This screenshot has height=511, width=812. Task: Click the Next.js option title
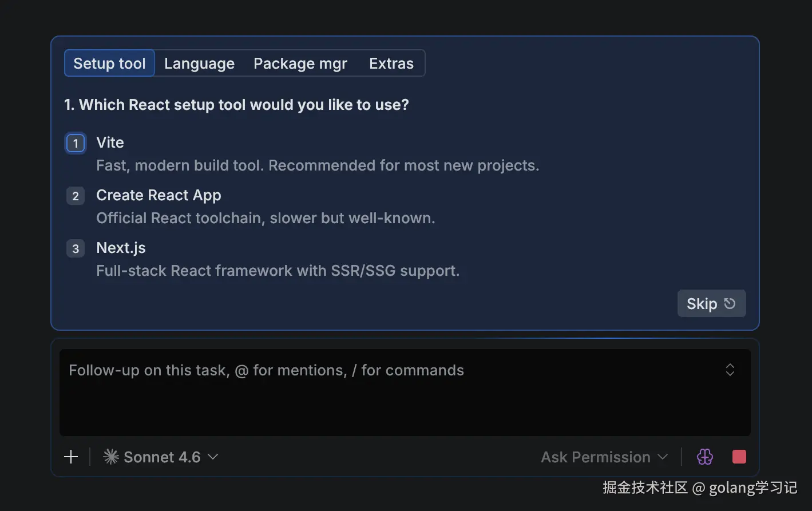pyautogui.click(x=121, y=248)
